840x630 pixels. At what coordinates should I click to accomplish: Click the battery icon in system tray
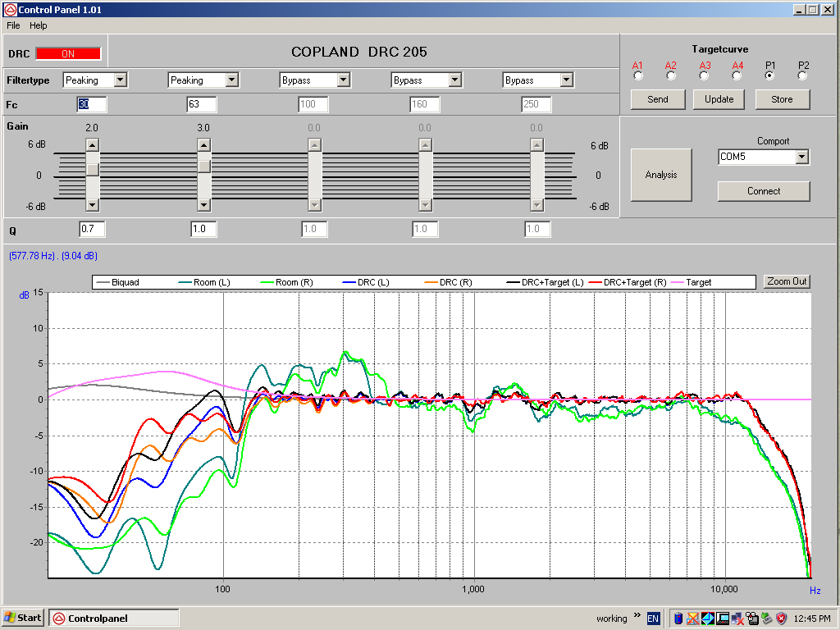tap(678, 619)
